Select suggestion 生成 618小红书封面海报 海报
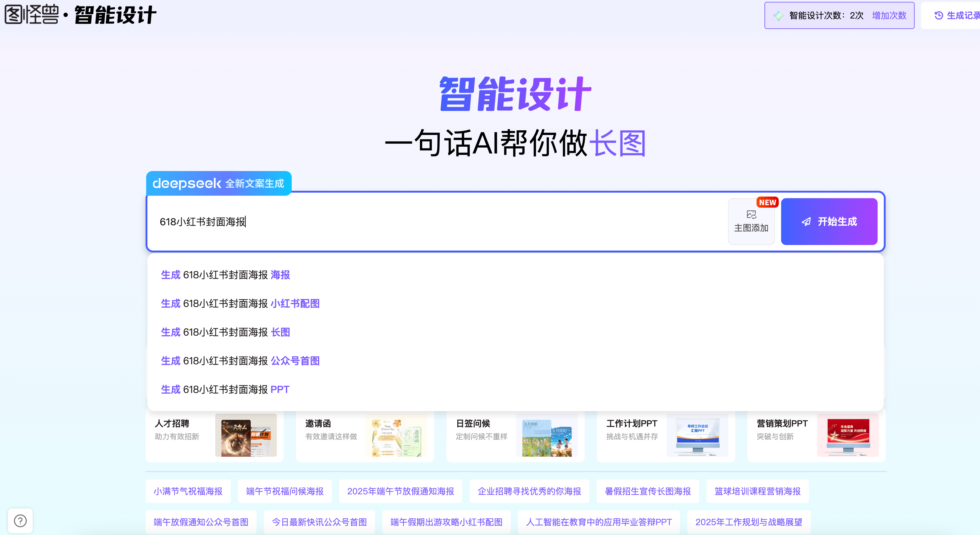980x535 pixels. tap(225, 275)
